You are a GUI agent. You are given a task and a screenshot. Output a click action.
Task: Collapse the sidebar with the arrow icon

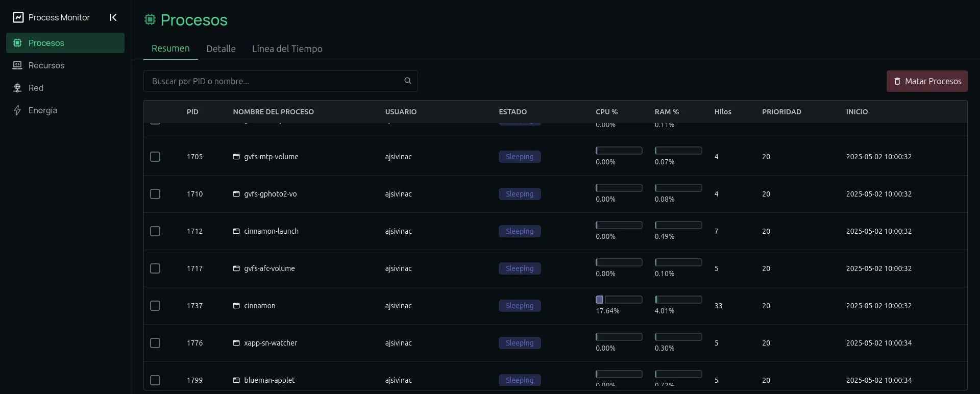(x=113, y=17)
